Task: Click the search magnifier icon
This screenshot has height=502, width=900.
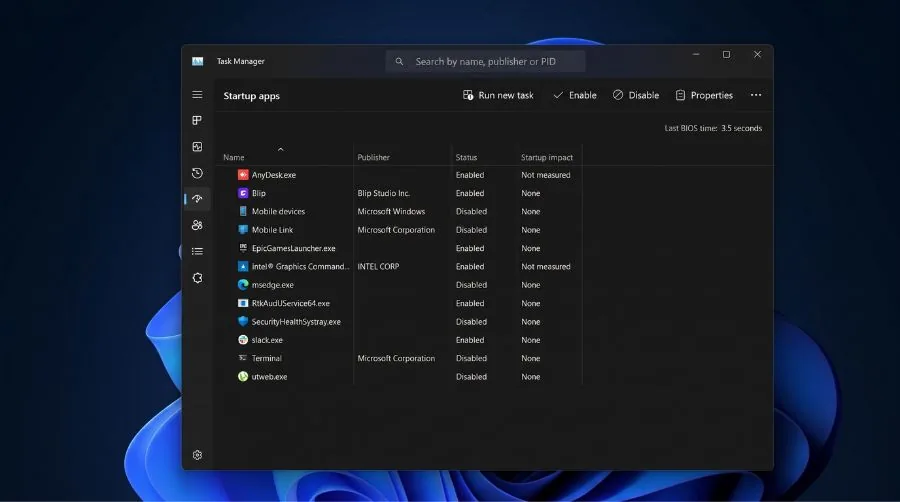Action: click(x=399, y=61)
